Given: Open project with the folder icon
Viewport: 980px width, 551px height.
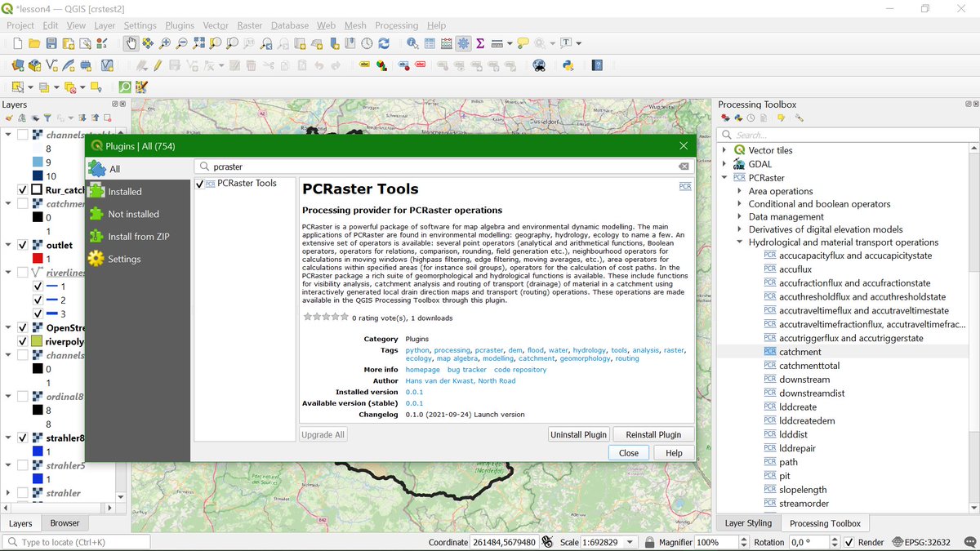Looking at the screenshot, I should tap(34, 43).
